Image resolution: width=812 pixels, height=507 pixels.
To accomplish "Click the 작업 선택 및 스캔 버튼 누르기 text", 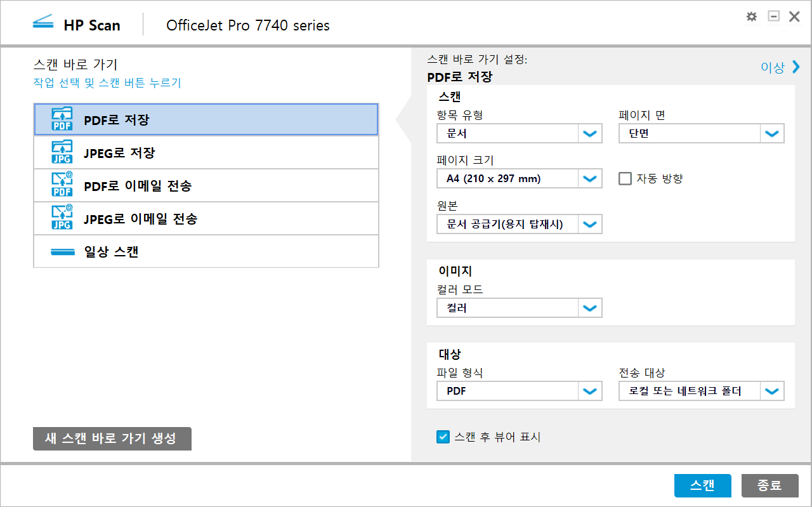I will [x=107, y=83].
